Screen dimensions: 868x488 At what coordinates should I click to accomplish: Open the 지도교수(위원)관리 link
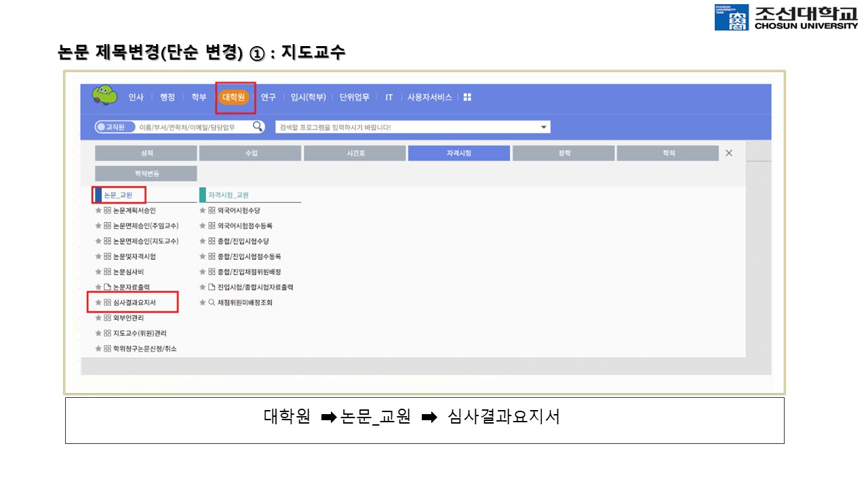pyautogui.click(x=140, y=333)
